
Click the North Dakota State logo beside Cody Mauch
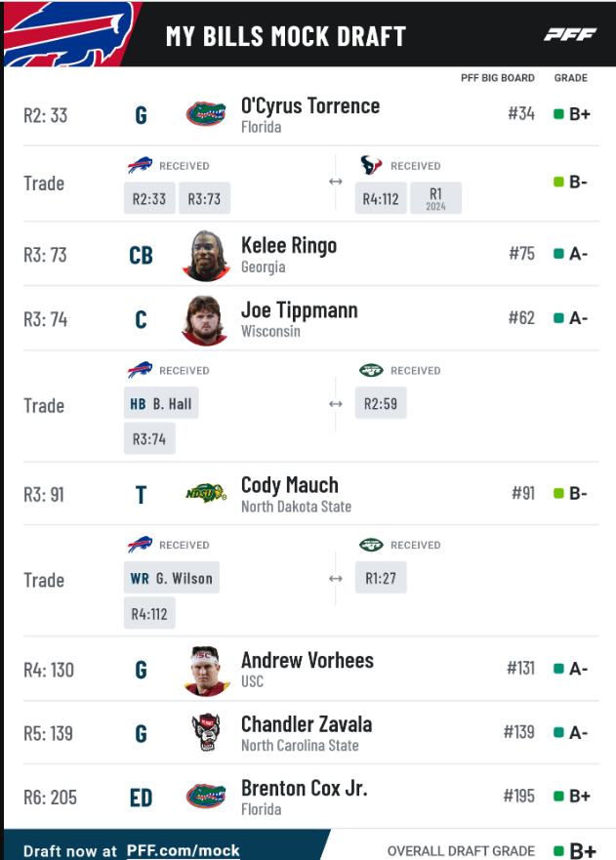pyautogui.click(x=206, y=494)
